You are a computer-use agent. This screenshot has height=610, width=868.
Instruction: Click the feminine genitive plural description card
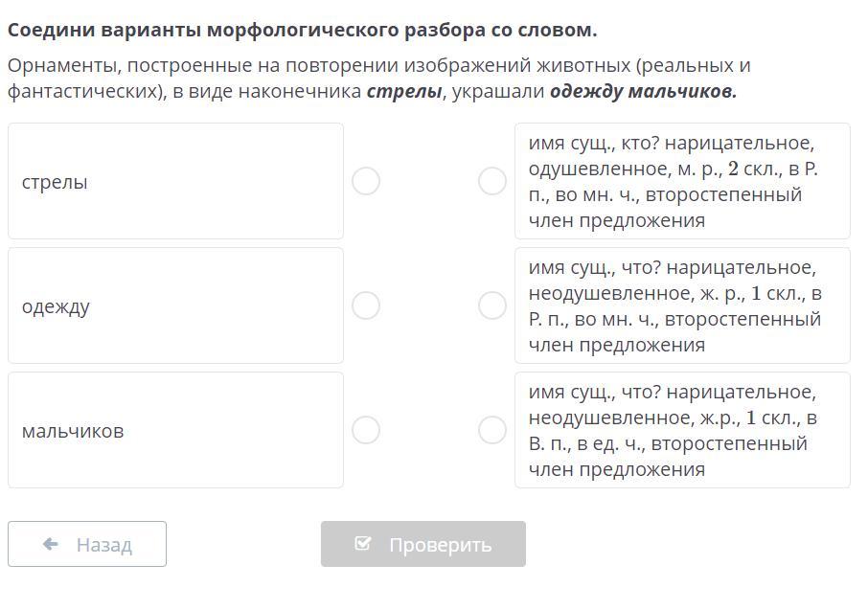pyautogui.click(x=681, y=305)
